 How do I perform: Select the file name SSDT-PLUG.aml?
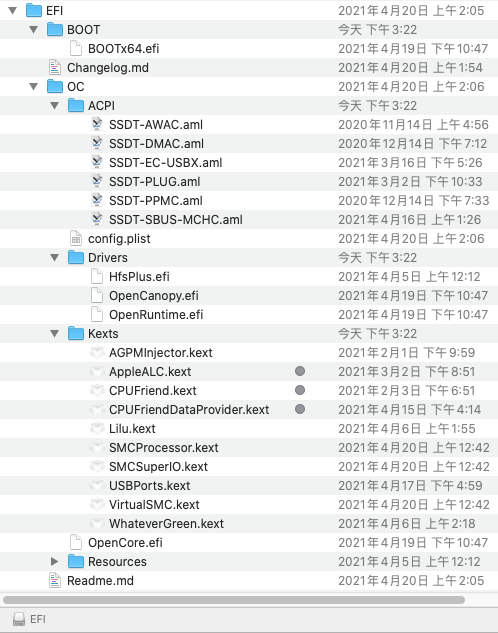click(x=155, y=181)
